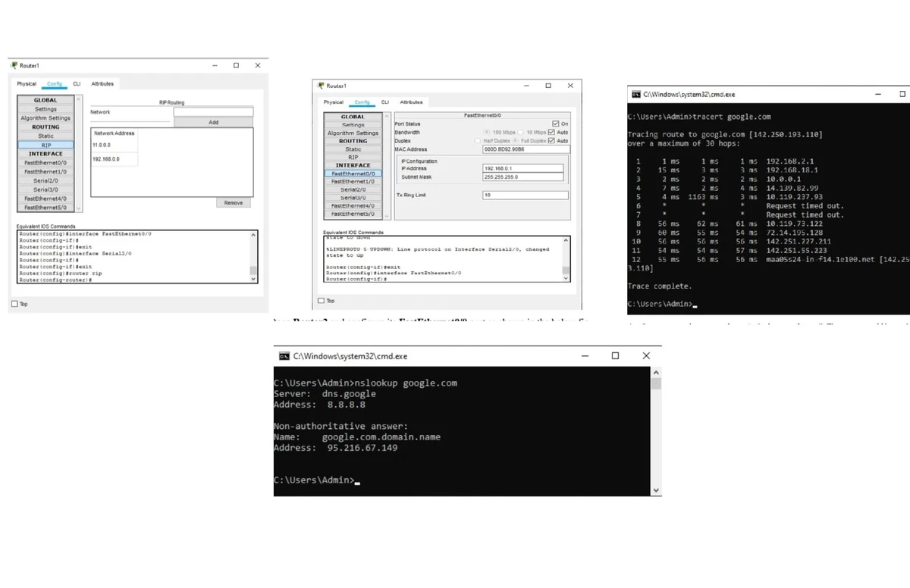
Task: Select 192.168.0.0 in Network Address list
Action: point(115,159)
